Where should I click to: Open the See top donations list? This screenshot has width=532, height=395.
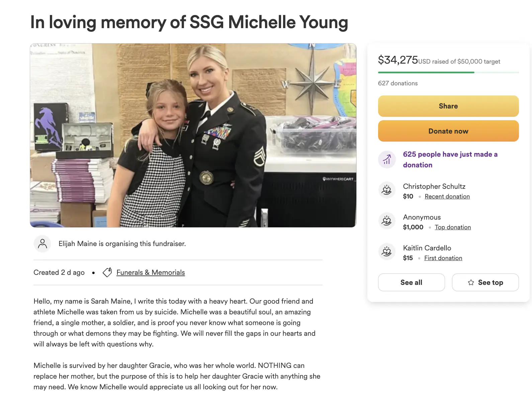(x=485, y=283)
